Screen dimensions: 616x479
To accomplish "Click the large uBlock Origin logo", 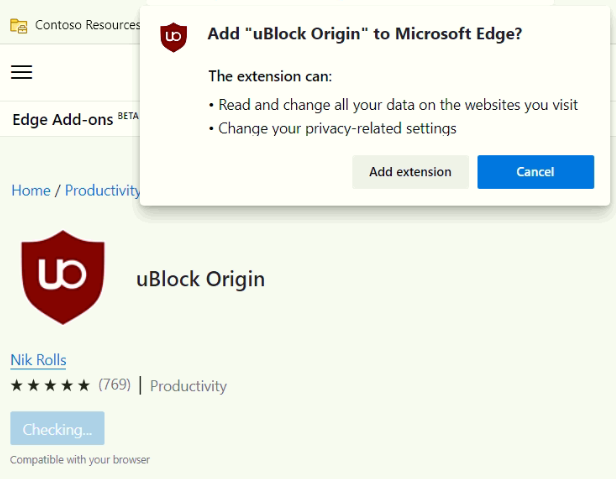I will click(x=63, y=277).
